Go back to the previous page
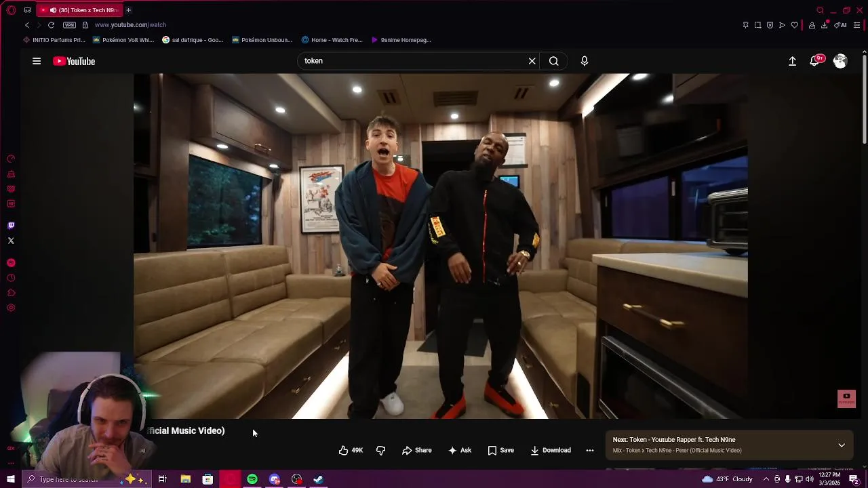The height and width of the screenshot is (488, 868). tap(27, 25)
